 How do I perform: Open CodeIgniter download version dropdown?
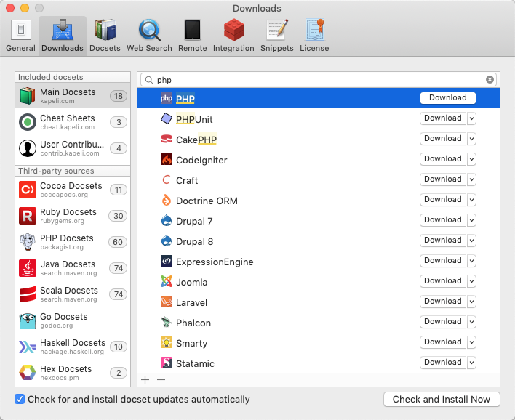point(471,159)
